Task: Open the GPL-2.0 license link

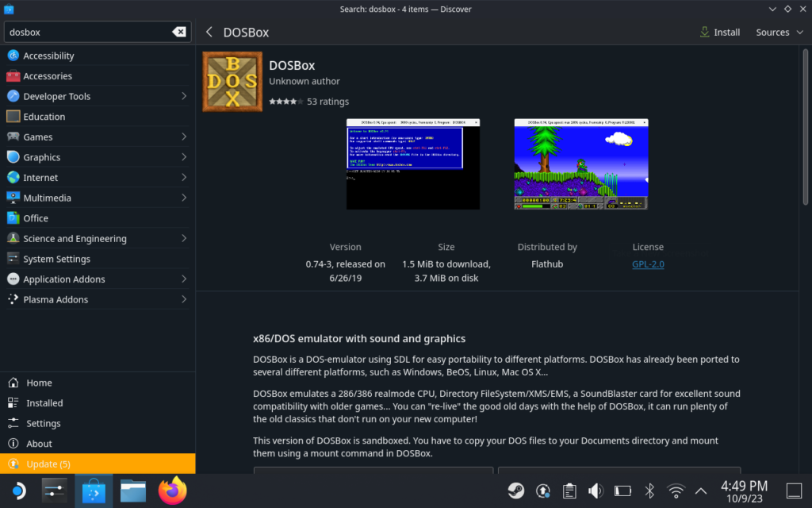Action: 648,264
